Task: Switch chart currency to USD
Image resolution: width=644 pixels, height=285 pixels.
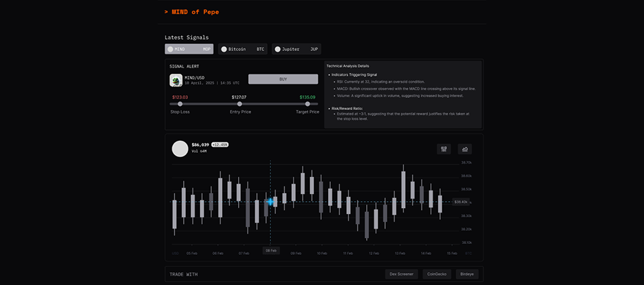Action: 175,253
